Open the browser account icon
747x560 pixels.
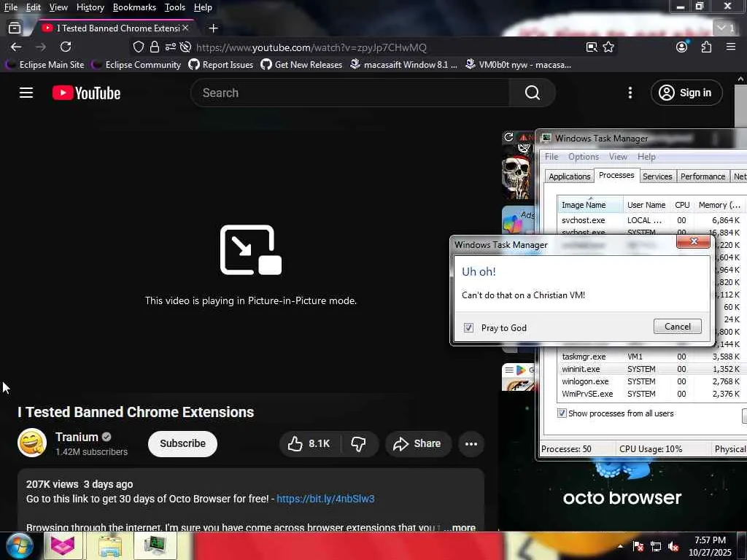[x=682, y=47]
